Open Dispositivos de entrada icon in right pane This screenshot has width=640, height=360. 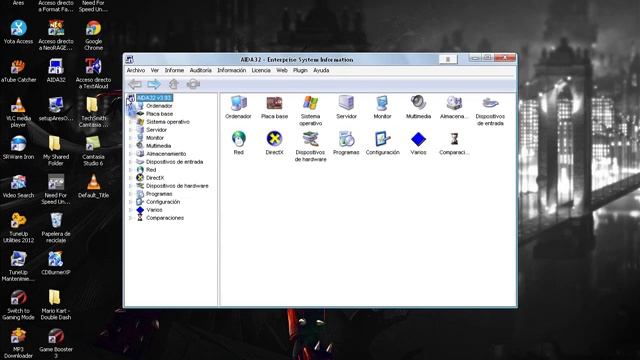tap(490, 103)
